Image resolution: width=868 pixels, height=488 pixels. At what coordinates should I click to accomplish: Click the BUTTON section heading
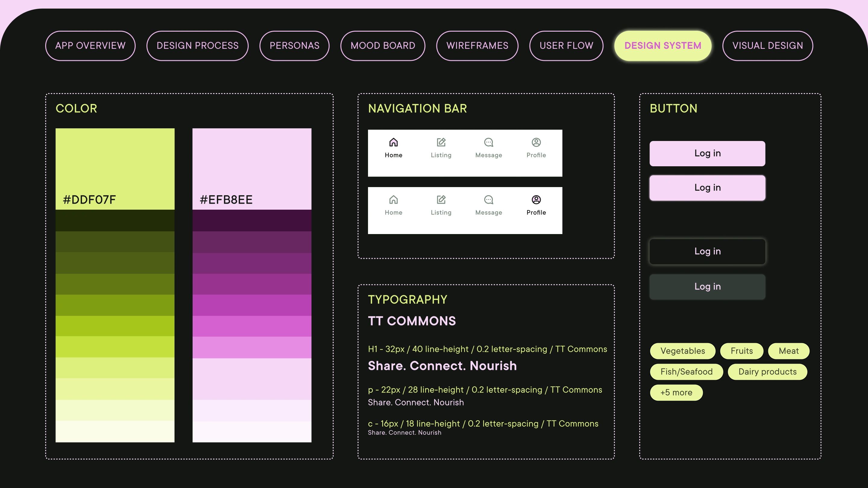coord(673,108)
